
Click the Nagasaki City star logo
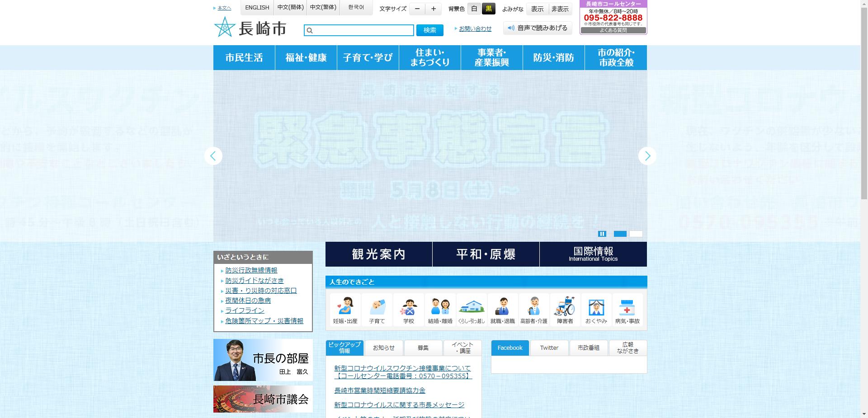pos(225,28)
